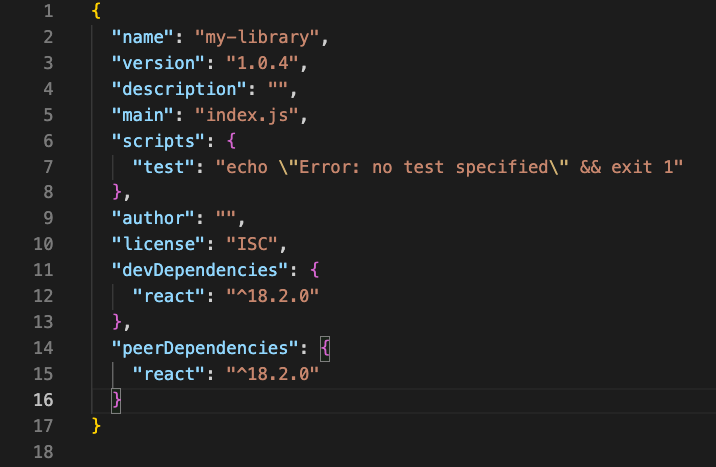Click the "test" key on line 7
This screenshot has height=467, width=716.
pos(164,167)
